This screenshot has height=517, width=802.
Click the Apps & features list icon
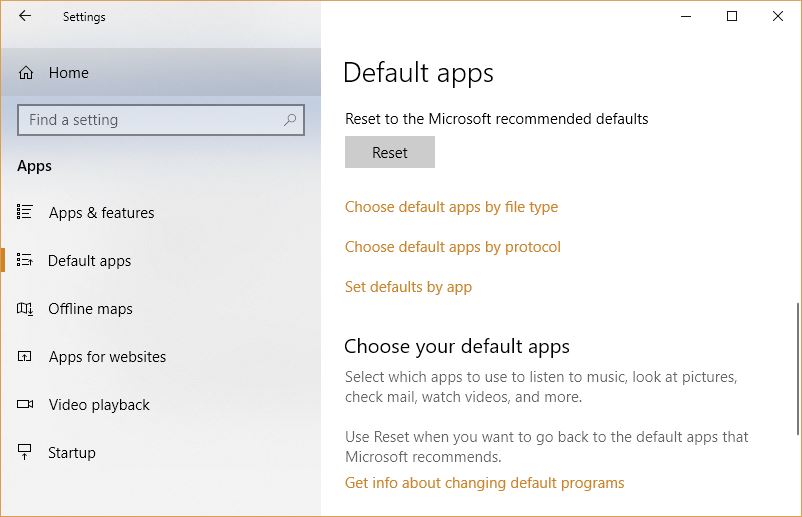coord(25,212)
